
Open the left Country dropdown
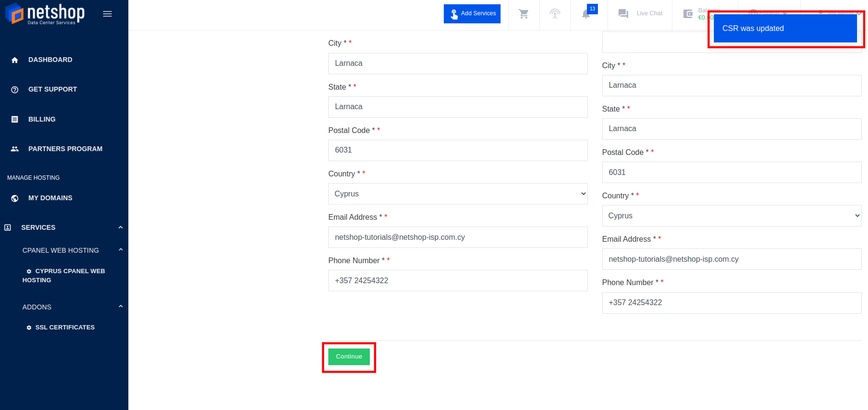[x=458, y=194]
